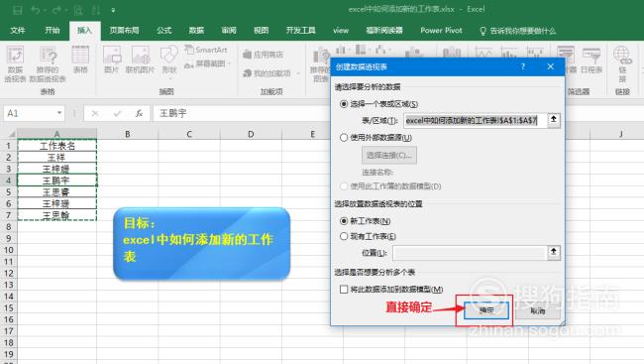Open the 形状 shapes gallery
Image resolution: width=644 pixels, height=364 pixels.
(168, 61)
